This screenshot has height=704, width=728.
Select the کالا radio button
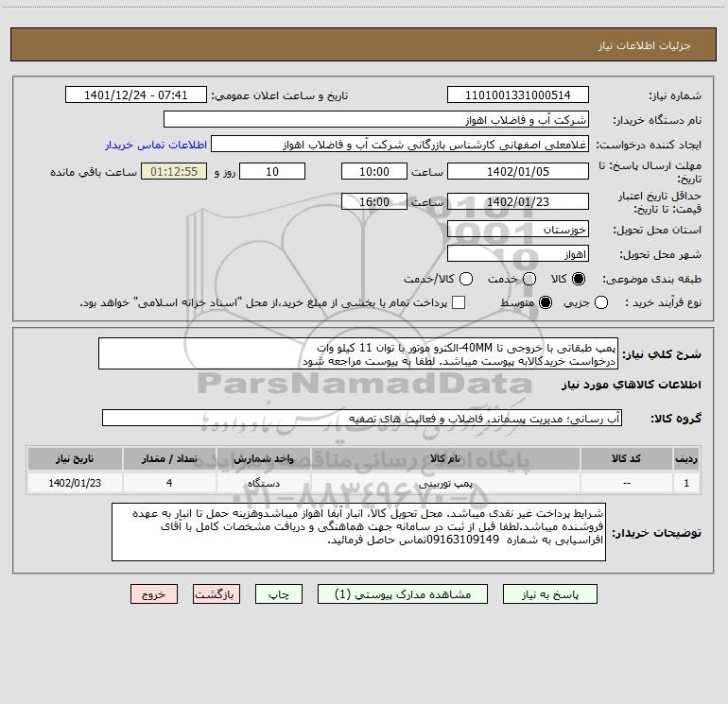coord(579,279)
